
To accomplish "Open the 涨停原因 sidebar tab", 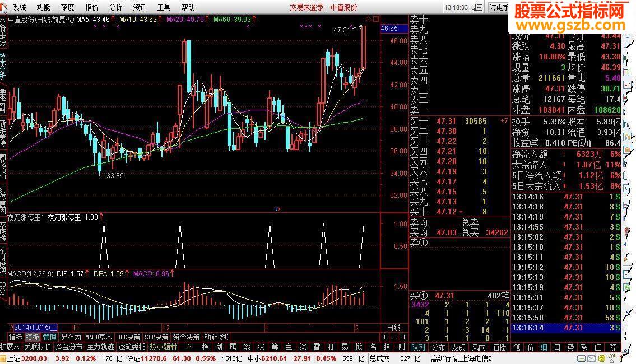I will pyautogui.click(x=3, y=200).
